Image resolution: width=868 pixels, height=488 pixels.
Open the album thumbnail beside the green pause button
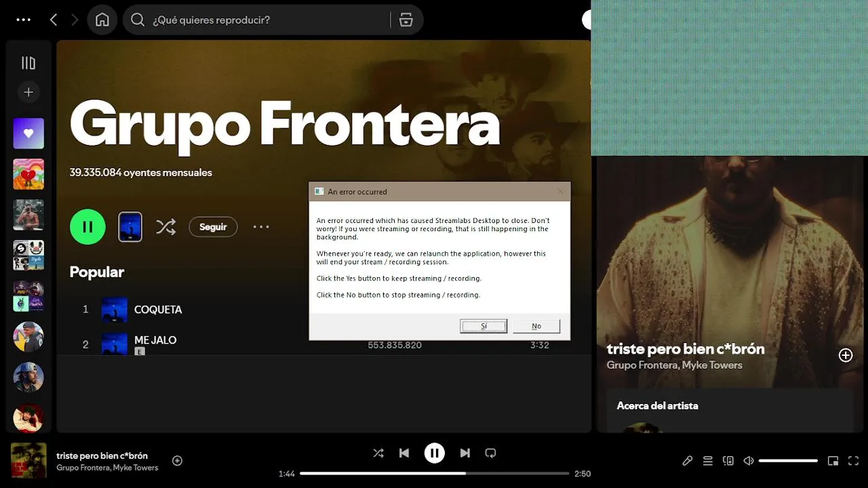[x=130, y=226]
